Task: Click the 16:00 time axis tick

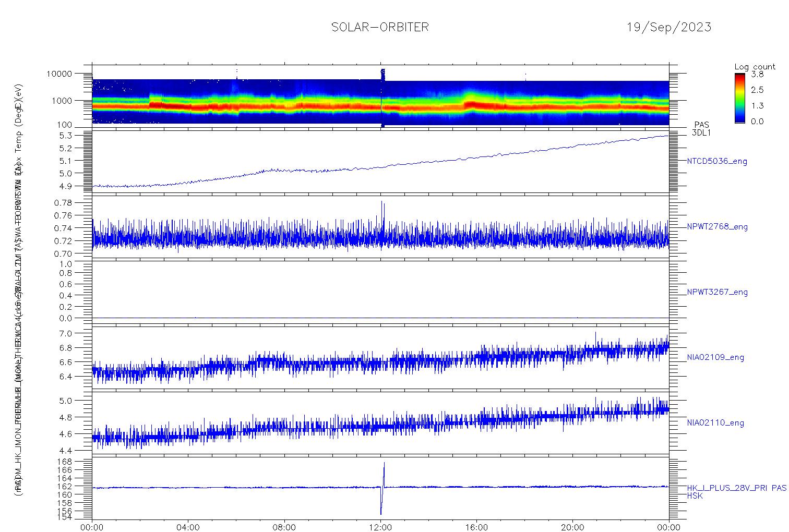Action: tap(476, 527)
